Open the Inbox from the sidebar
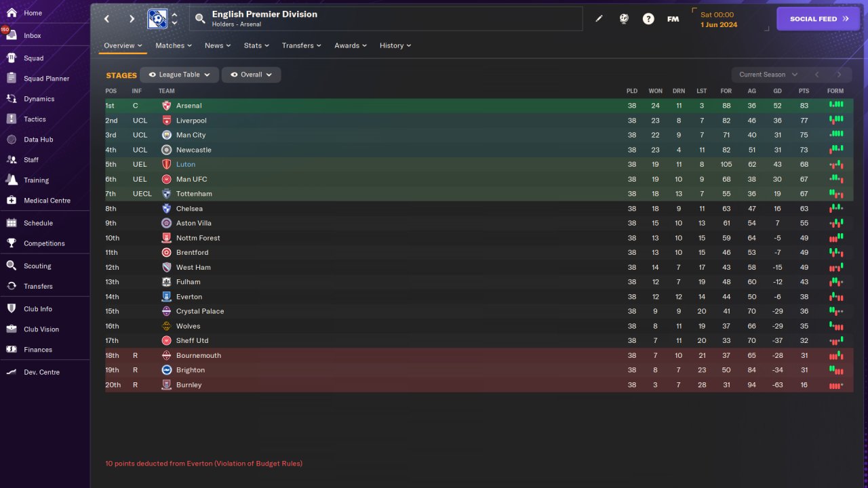This screenshot has height=488, width=868. [32, 35]
